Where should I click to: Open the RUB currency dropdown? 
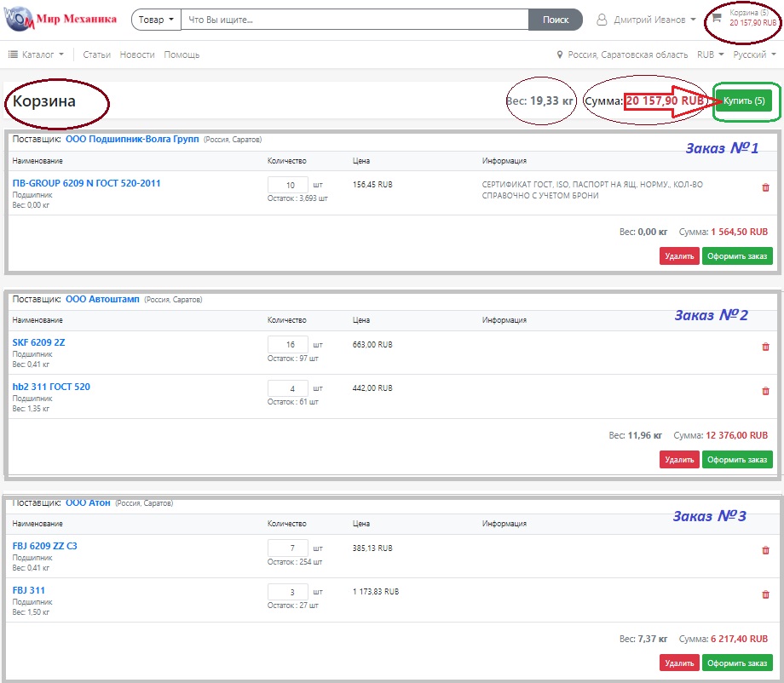pyautogui.click(x=710, y=55)
